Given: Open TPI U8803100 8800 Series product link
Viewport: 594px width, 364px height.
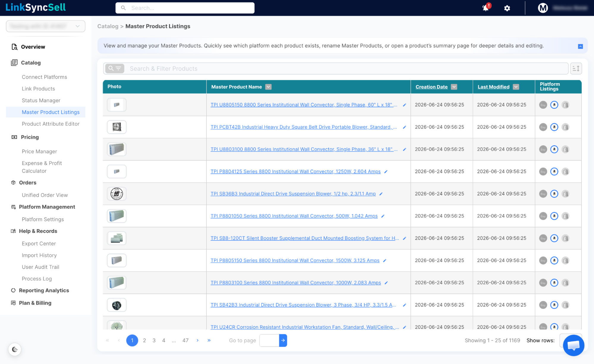Looking at the screenshot, I should tap(304, 149).
